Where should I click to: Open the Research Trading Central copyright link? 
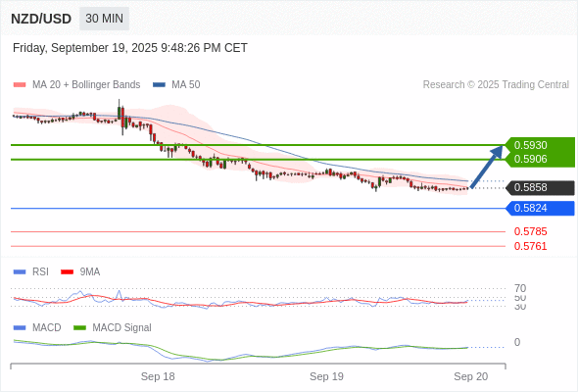point(496,85)
